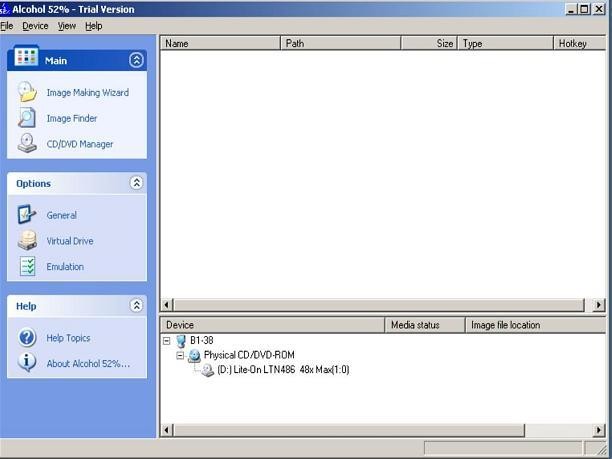The image size is (612, 459).
Task: Click the Main panel header title
Action: 56,61
